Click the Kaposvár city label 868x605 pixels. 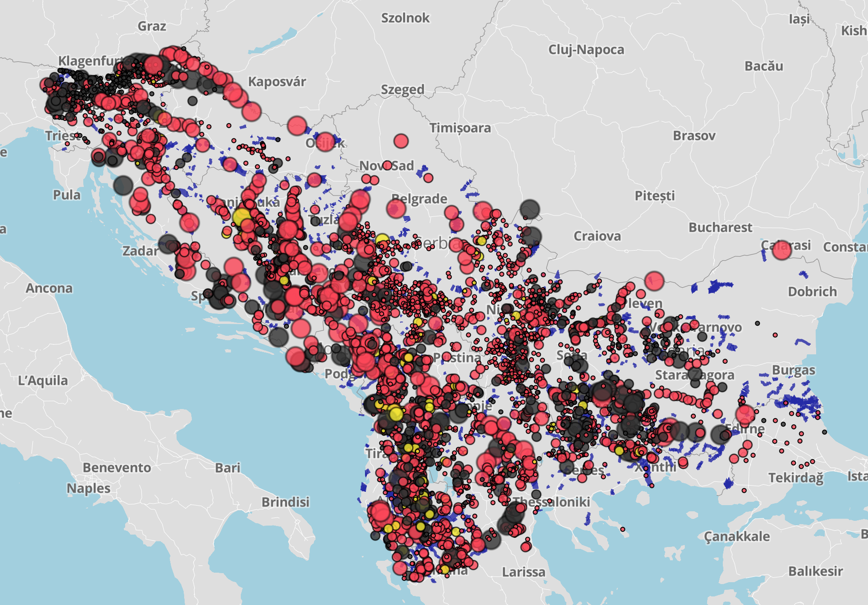coord(277,82)
